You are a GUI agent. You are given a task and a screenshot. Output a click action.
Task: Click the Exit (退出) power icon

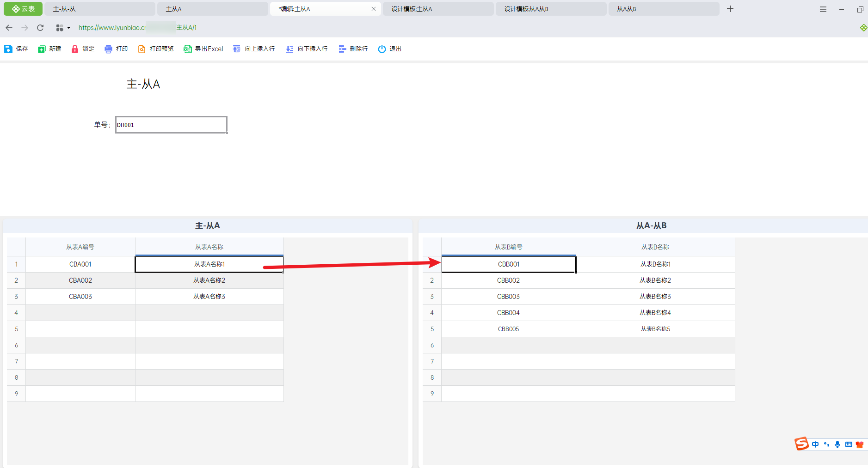382,49
